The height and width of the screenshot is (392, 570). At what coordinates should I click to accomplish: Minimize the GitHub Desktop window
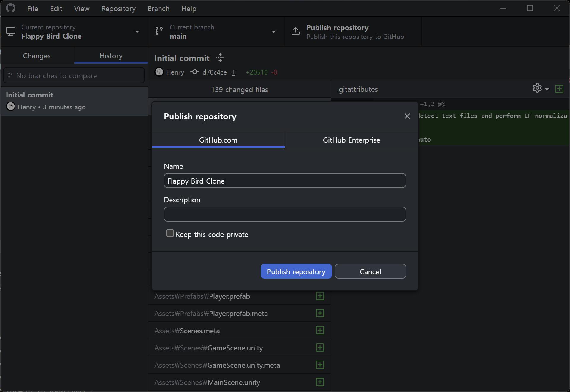pos(503,8)
